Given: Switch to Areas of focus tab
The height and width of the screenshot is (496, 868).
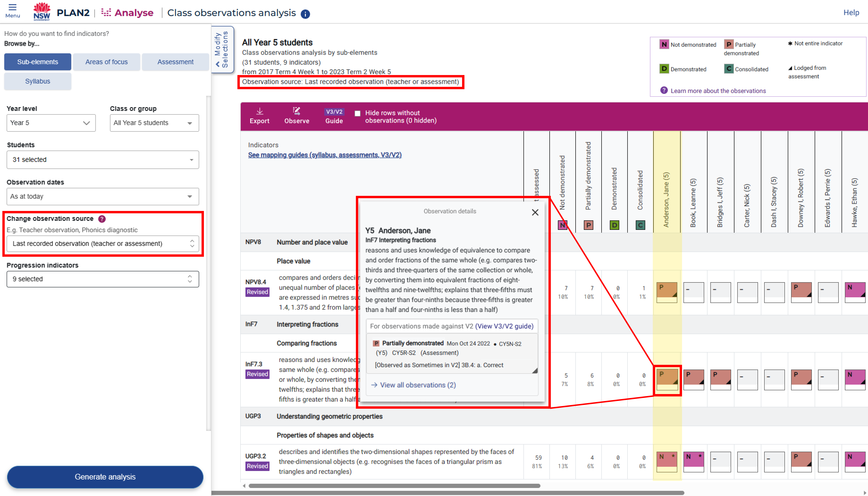Looking at the screenshot, I should tap(106, 62).
